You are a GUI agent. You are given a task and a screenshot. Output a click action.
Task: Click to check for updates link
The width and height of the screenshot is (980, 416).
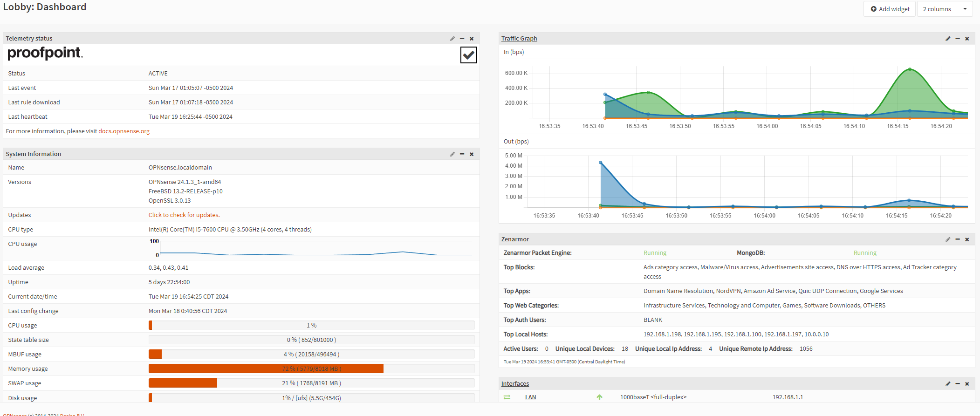pyautogui.click(x=184, y=215)
